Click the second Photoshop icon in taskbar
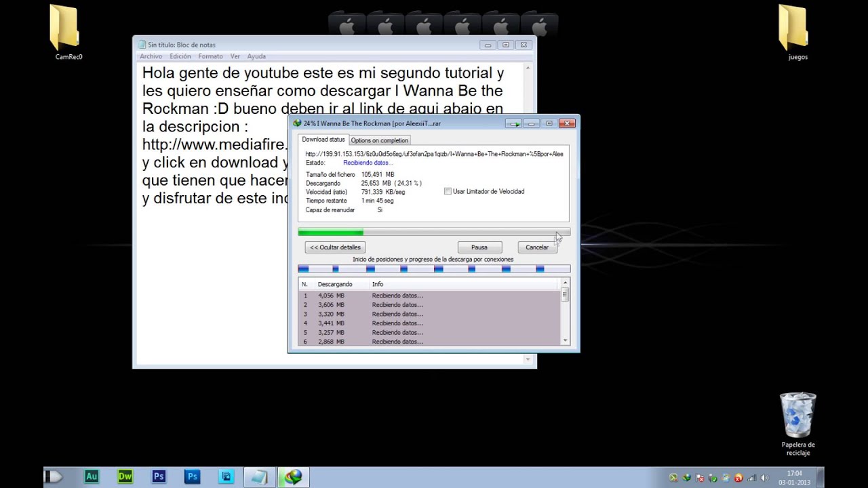 (x=193, y=476)
